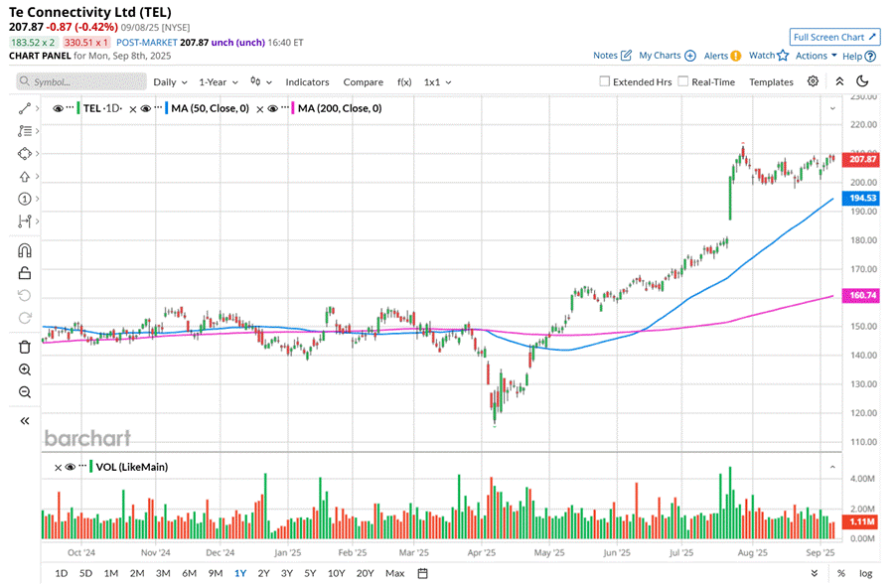
Task: Open the 1x1 grid layout dropdown
Action: [438, 82]
